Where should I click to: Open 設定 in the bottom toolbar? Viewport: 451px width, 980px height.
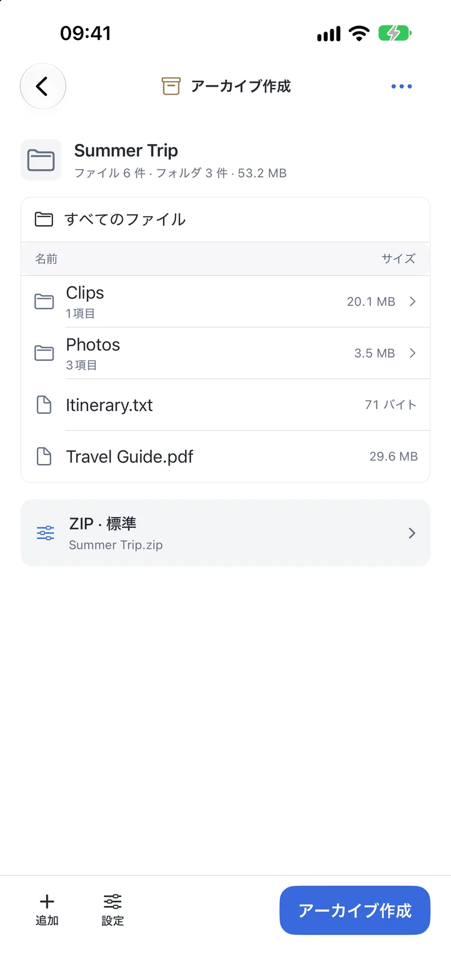point(113,910)
